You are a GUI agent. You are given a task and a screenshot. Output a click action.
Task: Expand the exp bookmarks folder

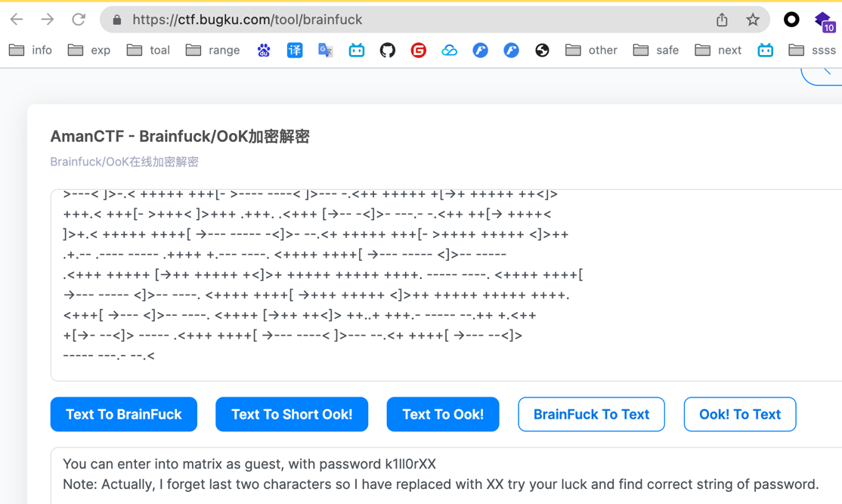89,51
